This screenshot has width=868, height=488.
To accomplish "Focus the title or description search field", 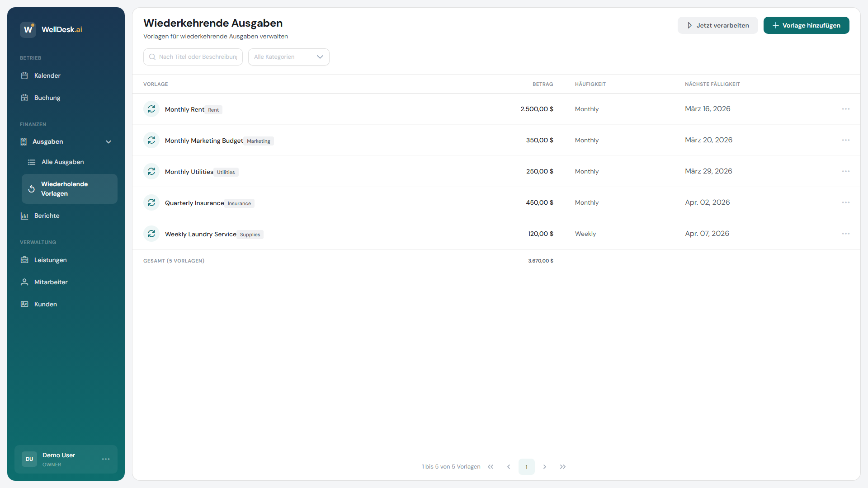I will tap(197, 57).
